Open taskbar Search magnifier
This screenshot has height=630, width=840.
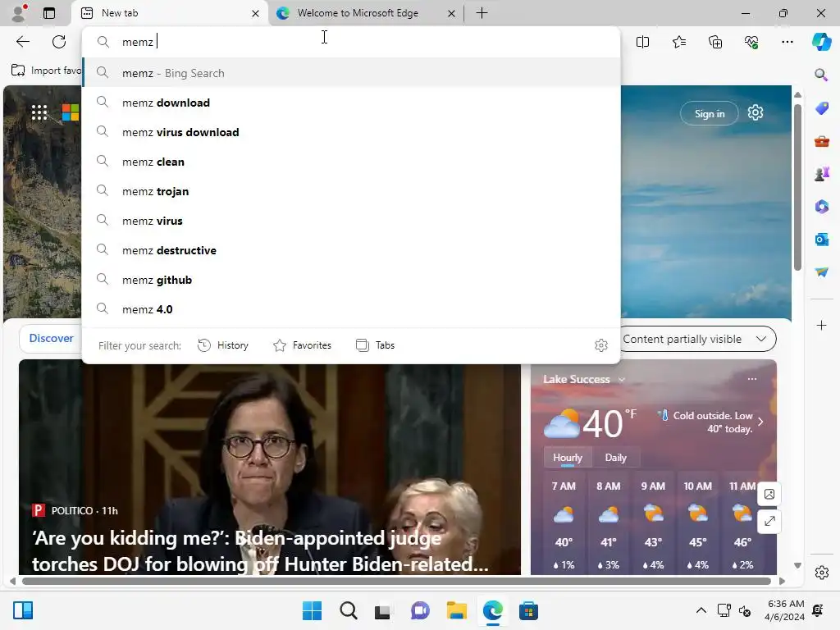pyautogui.click(x=348, y=610)
